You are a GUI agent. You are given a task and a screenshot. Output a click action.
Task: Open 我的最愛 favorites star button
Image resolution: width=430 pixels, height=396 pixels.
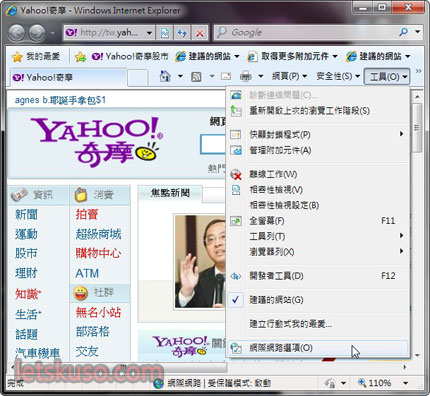point(36,56)
